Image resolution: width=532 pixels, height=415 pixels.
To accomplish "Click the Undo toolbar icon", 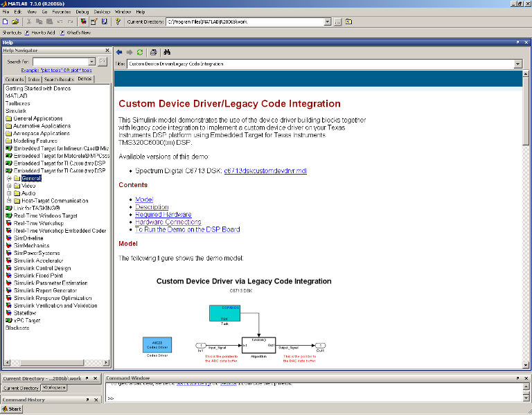I will (x=60, y=21).
